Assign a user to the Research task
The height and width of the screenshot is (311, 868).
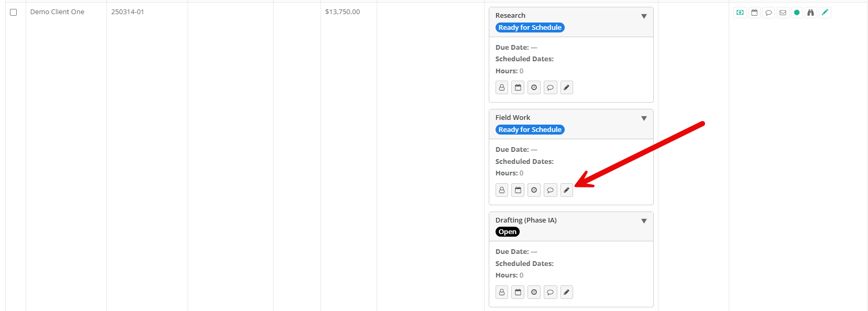tap(502, 87)
